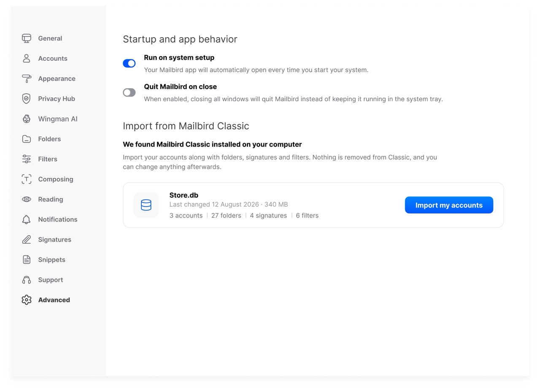
Task: Click the General monitor icon
Action: coord(27,38)
